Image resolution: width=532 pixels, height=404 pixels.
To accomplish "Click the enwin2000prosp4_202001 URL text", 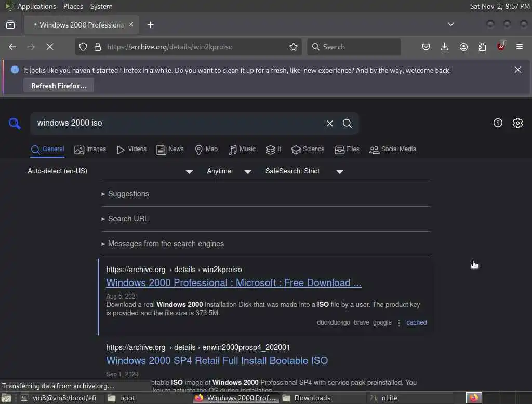I will (x=198, y=347).
